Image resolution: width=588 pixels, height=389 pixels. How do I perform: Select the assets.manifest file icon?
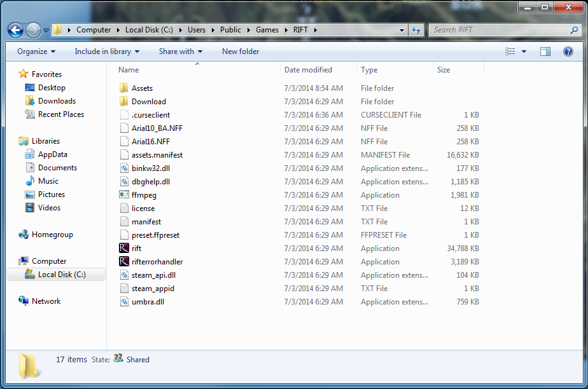124,155
